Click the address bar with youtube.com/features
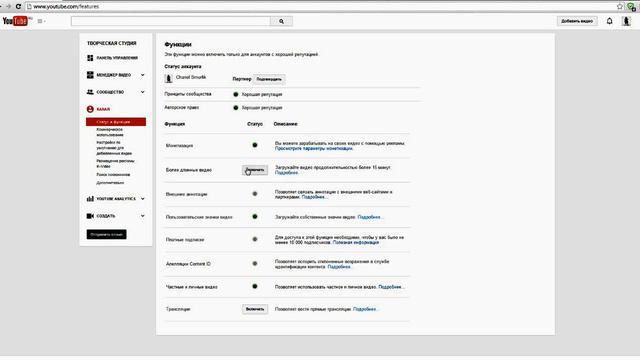Image resolution: width=640 pixels, height=360 pixels. coord(320,7)
